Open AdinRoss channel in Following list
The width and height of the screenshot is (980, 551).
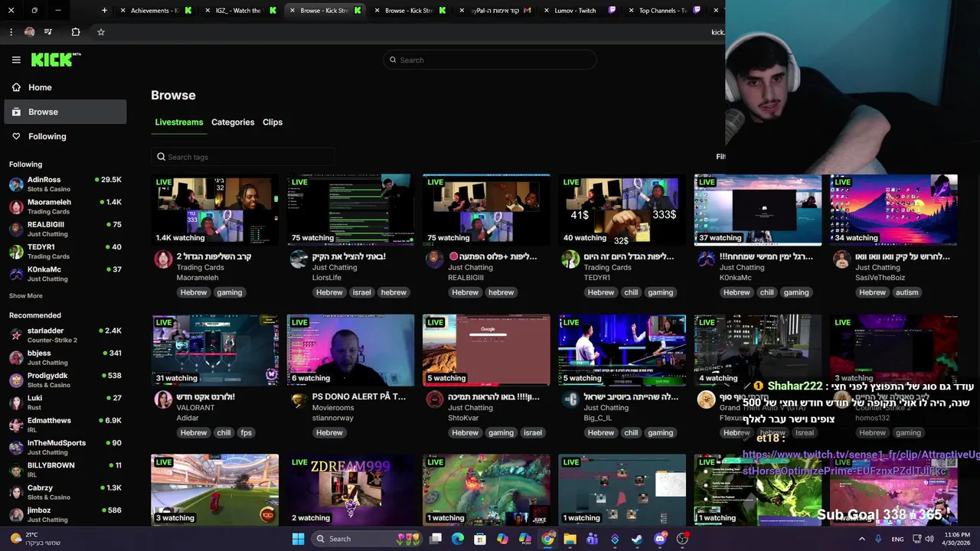(x=65, y=184)
